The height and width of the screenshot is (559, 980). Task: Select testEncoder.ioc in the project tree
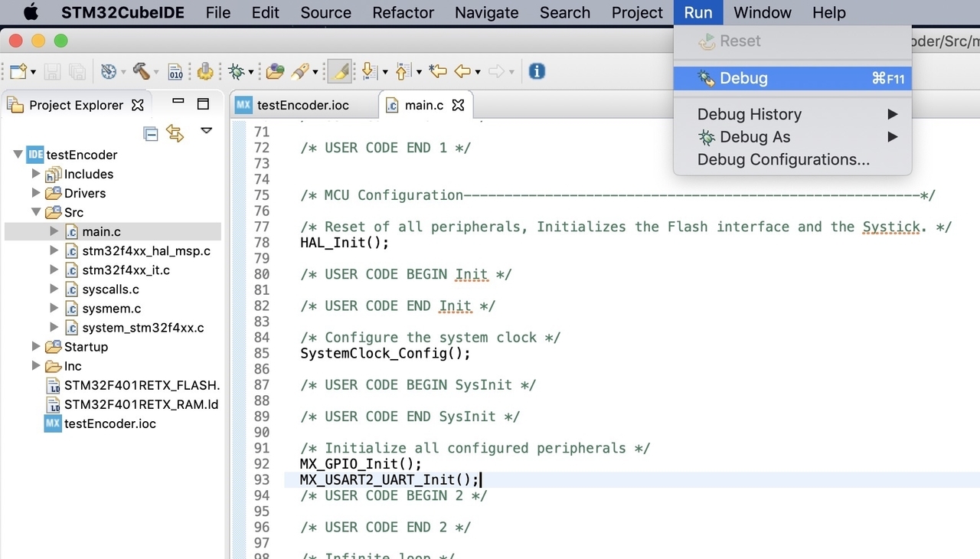pyautogui.click(x=110, y=423)
